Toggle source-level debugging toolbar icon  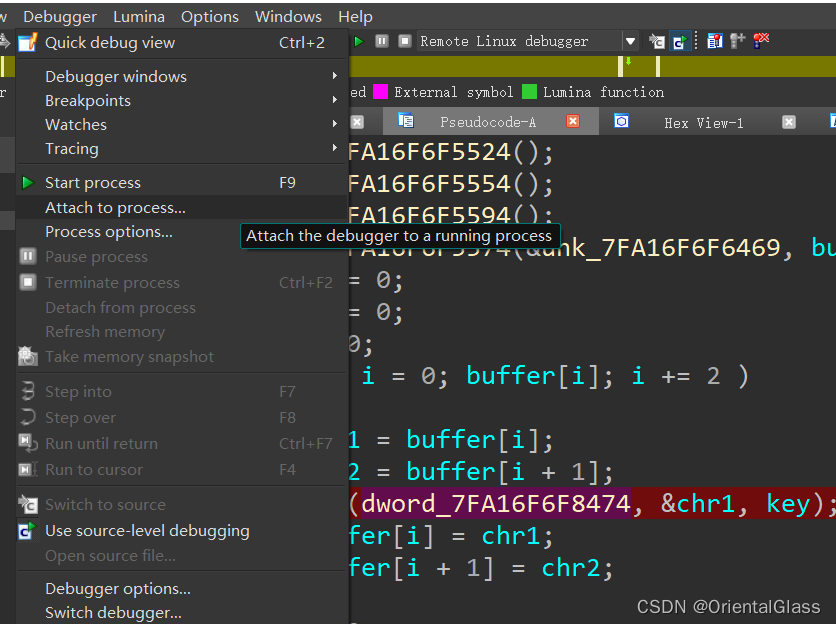pyautogui.click(x=681, y=41)
